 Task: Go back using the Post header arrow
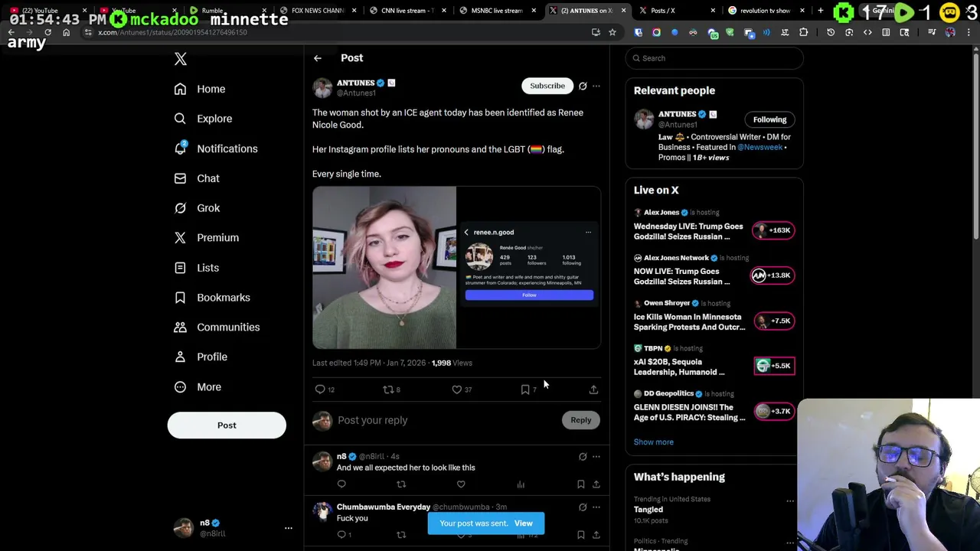click(x=317, y=58)
